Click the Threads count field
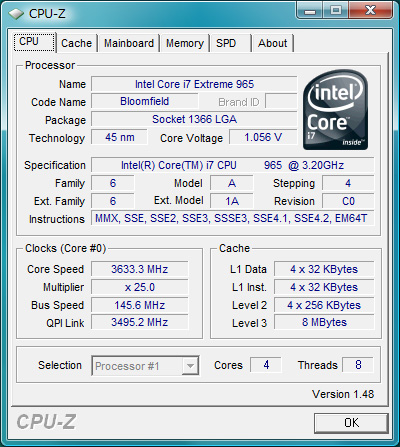This screenshot has height=447, width=400. (358, 365)
